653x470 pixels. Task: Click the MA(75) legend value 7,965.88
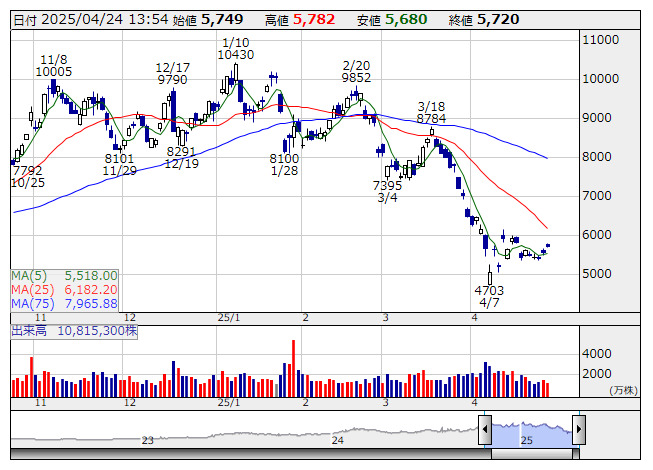91,303
